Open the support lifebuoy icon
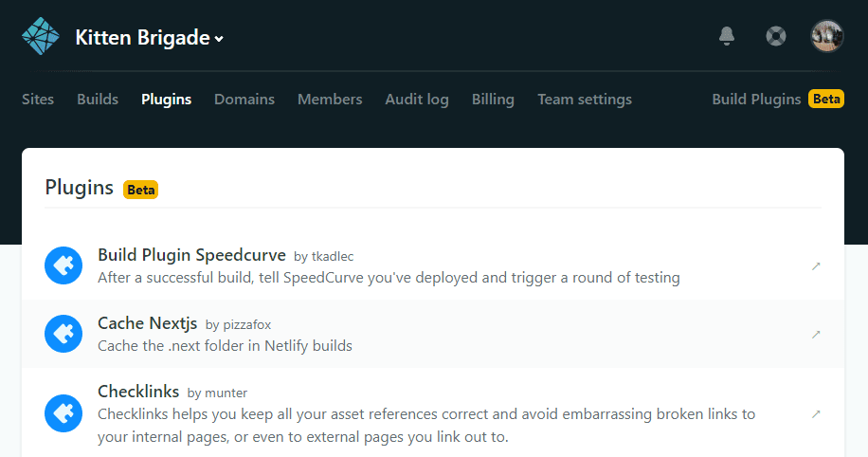This screenshot has height=457, width=868. coord(776,37)
